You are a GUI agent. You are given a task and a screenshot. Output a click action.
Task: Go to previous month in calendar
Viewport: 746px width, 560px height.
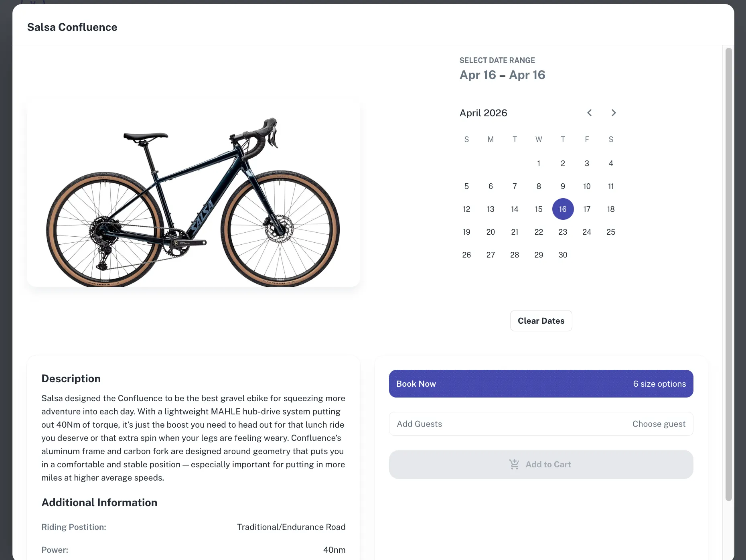[x=589, y=113]
